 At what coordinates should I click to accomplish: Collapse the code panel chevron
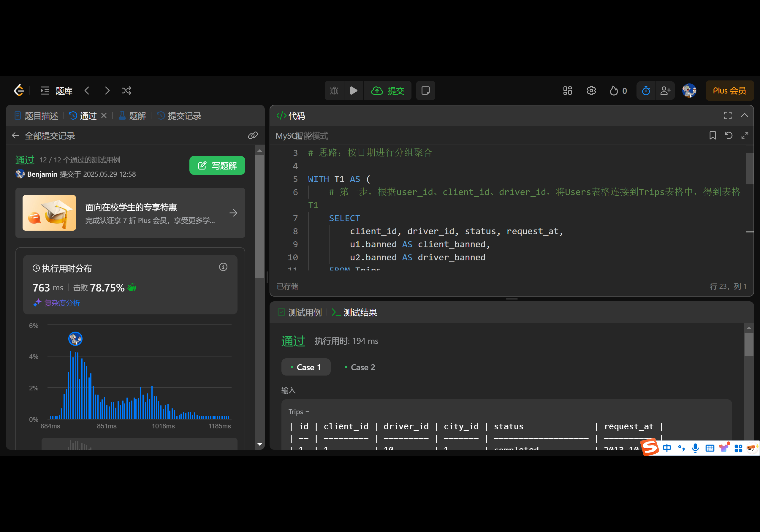[x=745, y=115]
